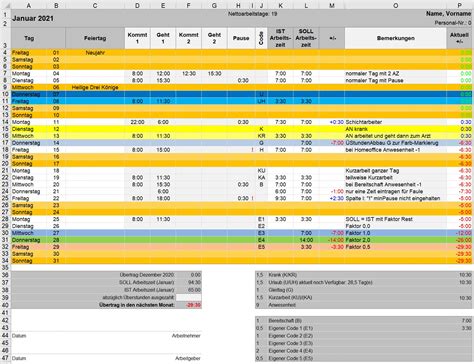This screenshot has height=364, width=474.
Task: Click the 'Bemerkungen' heading cell
Action: tap(395, 38)
